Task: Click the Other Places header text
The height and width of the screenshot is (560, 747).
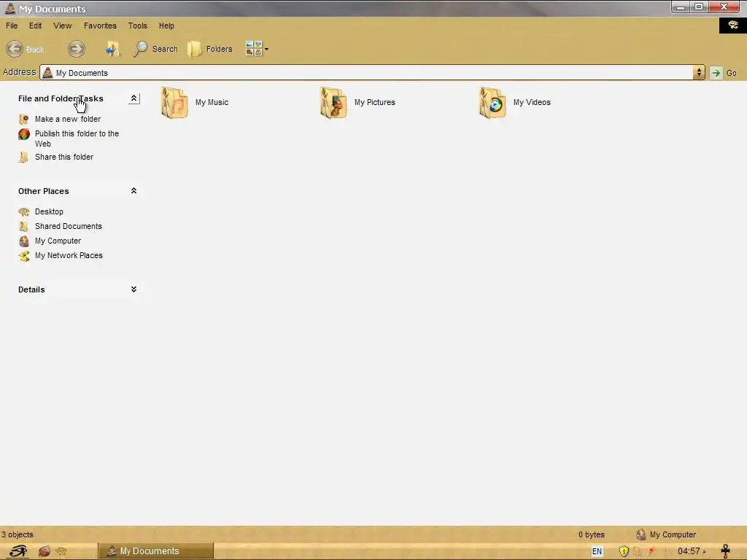Action: point(43,191)
